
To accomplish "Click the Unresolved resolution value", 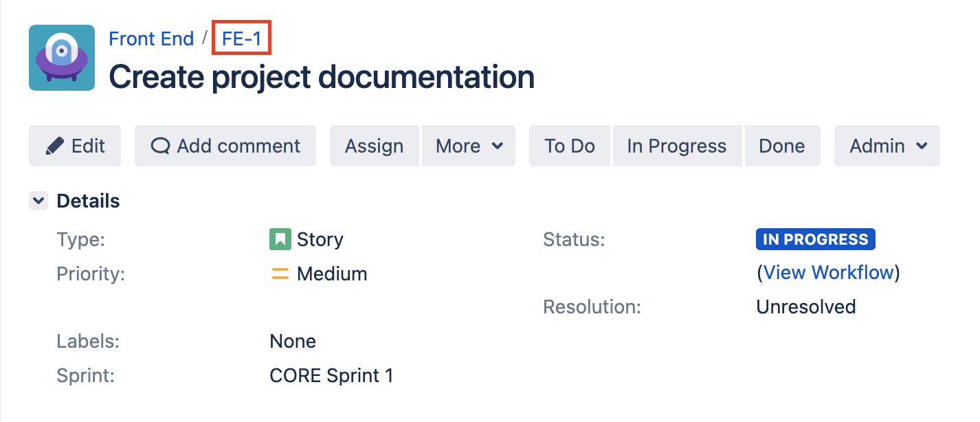I will [x=805, y=307].
